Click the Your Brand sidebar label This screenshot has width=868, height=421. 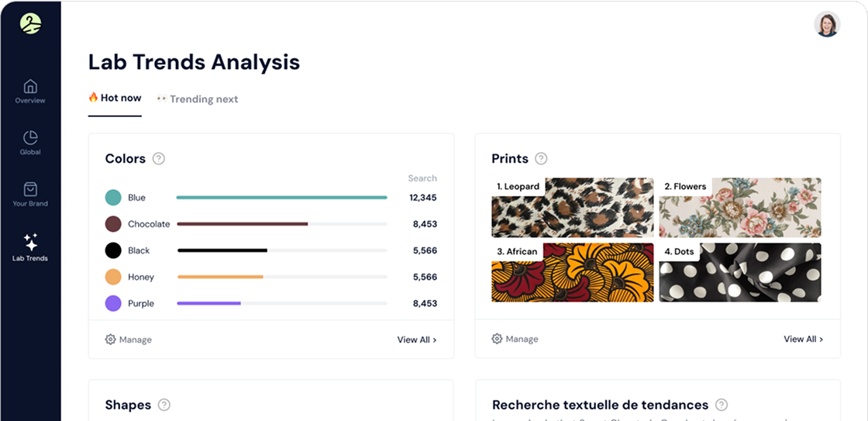[30, 204]
